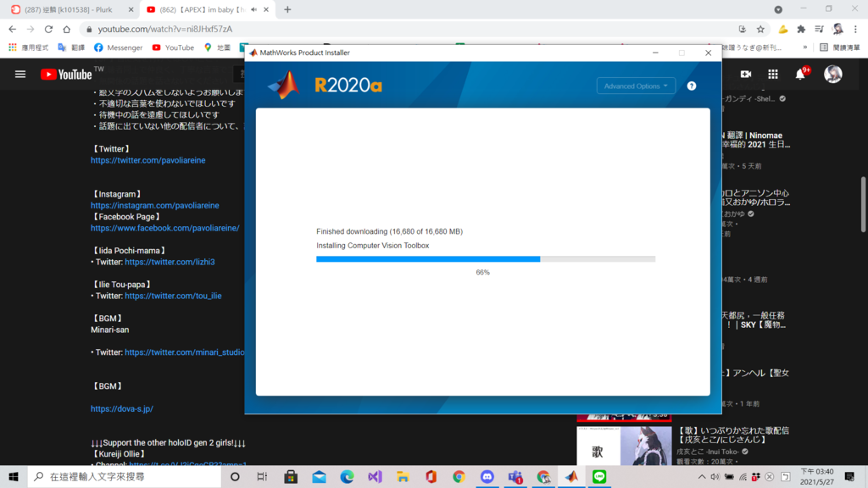This screenshot has width=868, height=488.
Task: Open the facebook.com/pavoliareine link
Action: 165,228
